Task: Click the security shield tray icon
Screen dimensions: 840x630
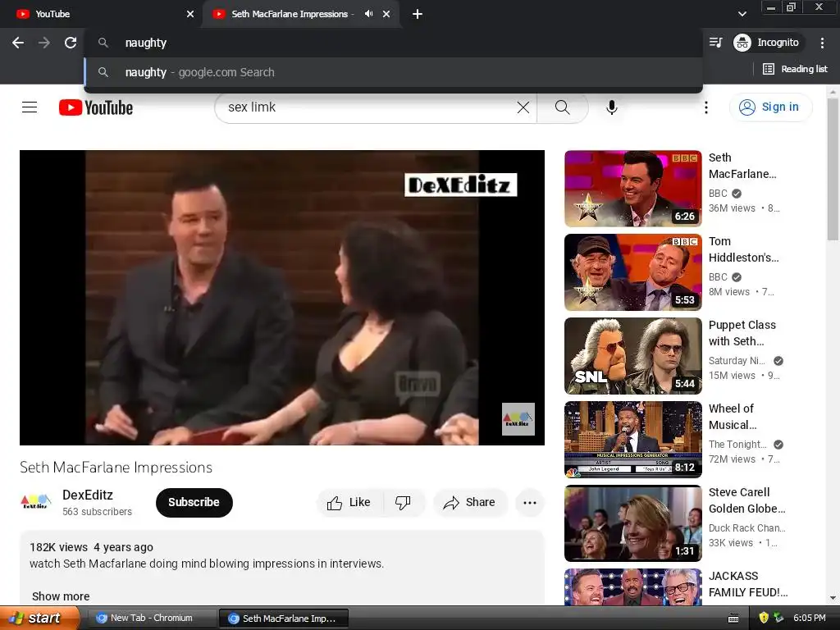Action: tap(764, 619)
